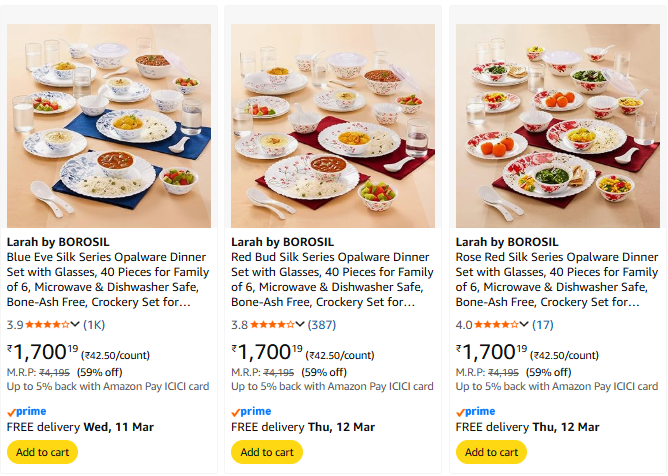The width and height of the screenshot is (668, 476).
Task: Click the 3.9 star rating stars icon
Action: [x=48, y=324]
